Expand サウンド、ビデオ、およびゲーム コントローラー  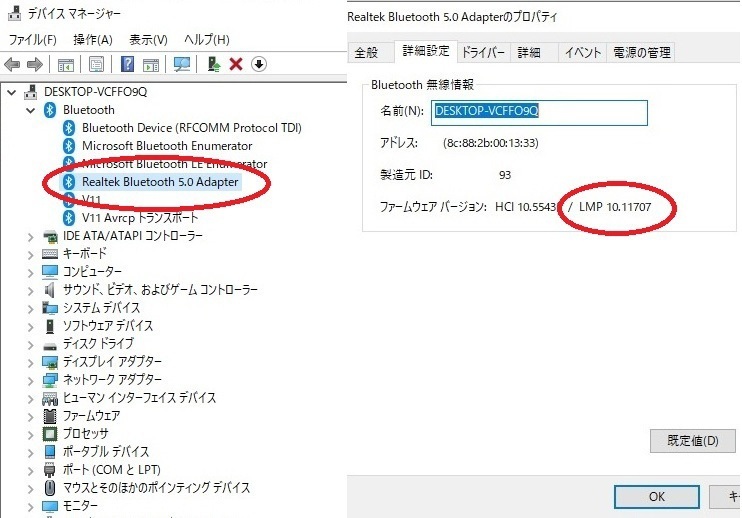31,290
